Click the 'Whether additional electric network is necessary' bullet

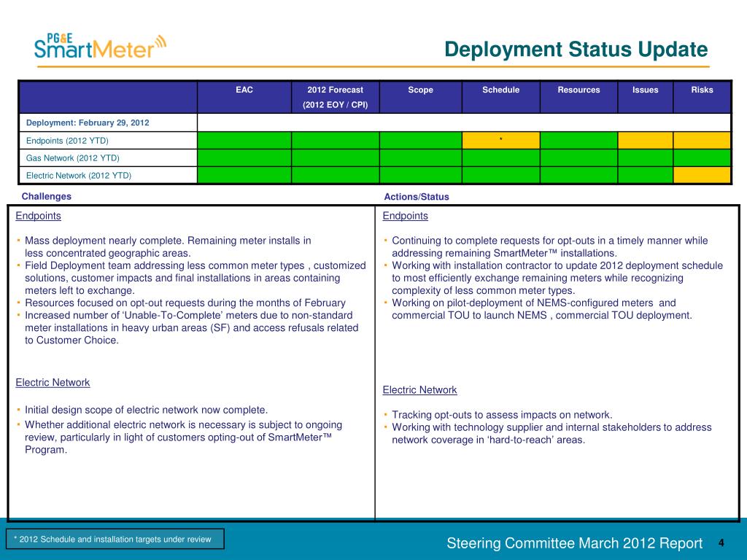pyautogui.click(x=179, y=437)
